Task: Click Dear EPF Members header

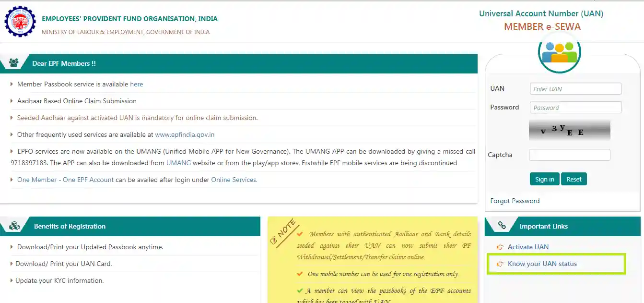Action: 64,63
